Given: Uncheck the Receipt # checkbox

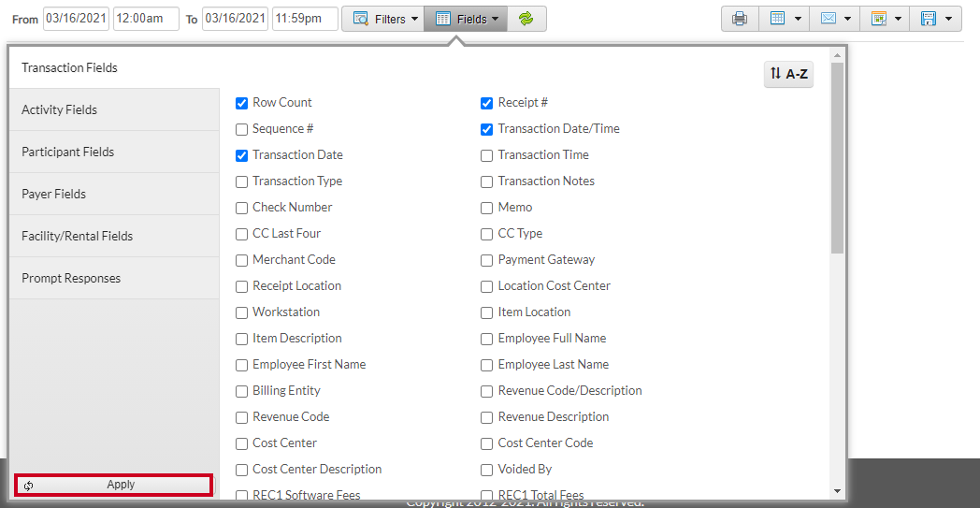Looking at the screenshot, I should 487,103.
